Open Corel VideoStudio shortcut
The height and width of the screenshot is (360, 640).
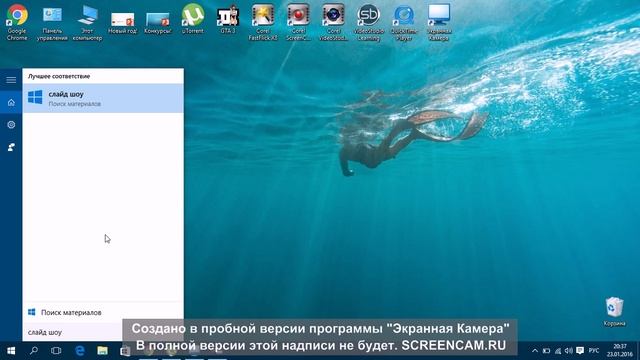[x=333, y=22]
